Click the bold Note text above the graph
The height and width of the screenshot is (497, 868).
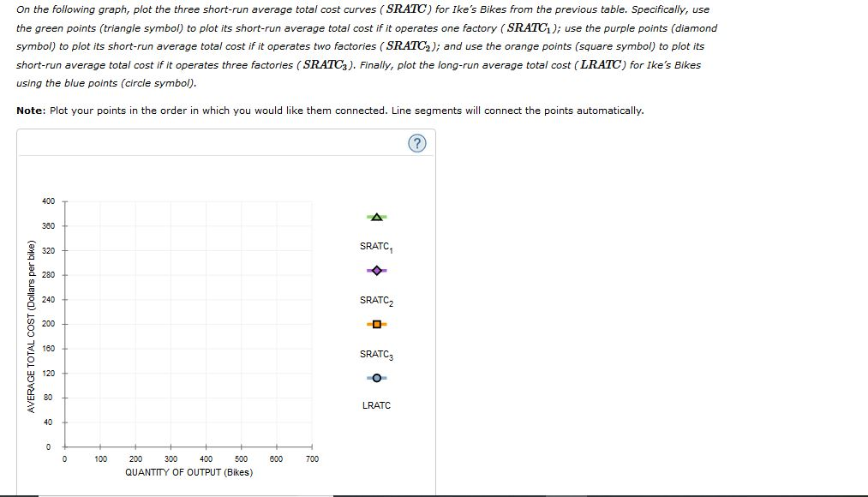pyautogui.click(x=27, y=111)
